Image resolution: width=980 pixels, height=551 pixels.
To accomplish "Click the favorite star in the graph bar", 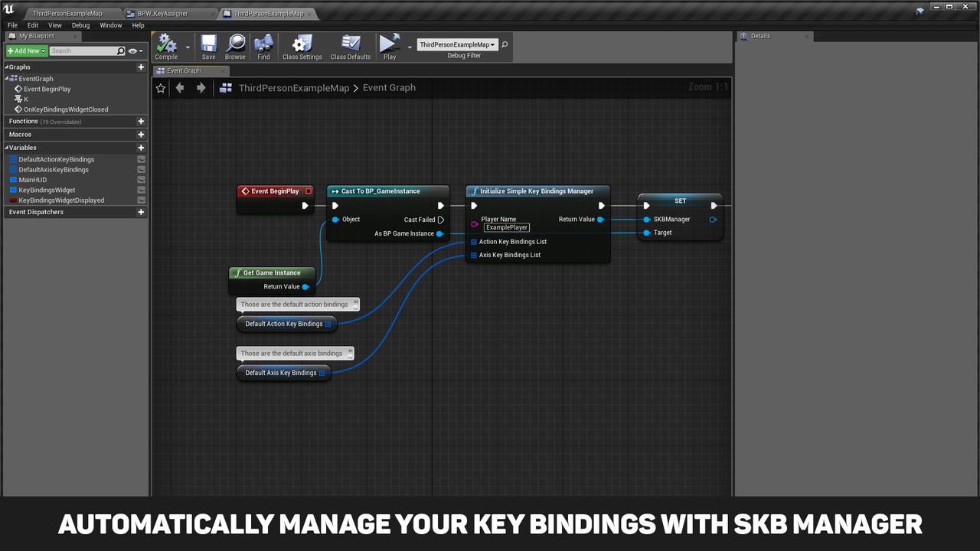I will (x=161, y=88).
